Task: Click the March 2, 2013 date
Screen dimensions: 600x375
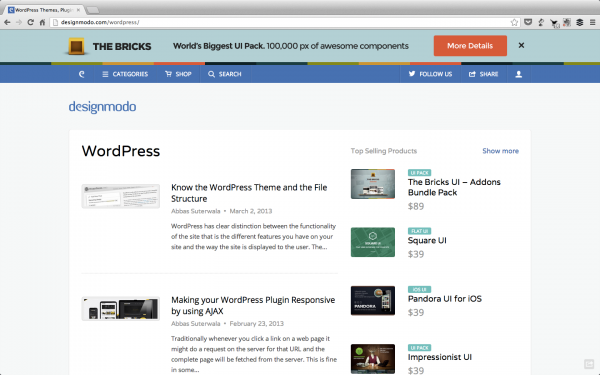Action: tap(251, 211)
